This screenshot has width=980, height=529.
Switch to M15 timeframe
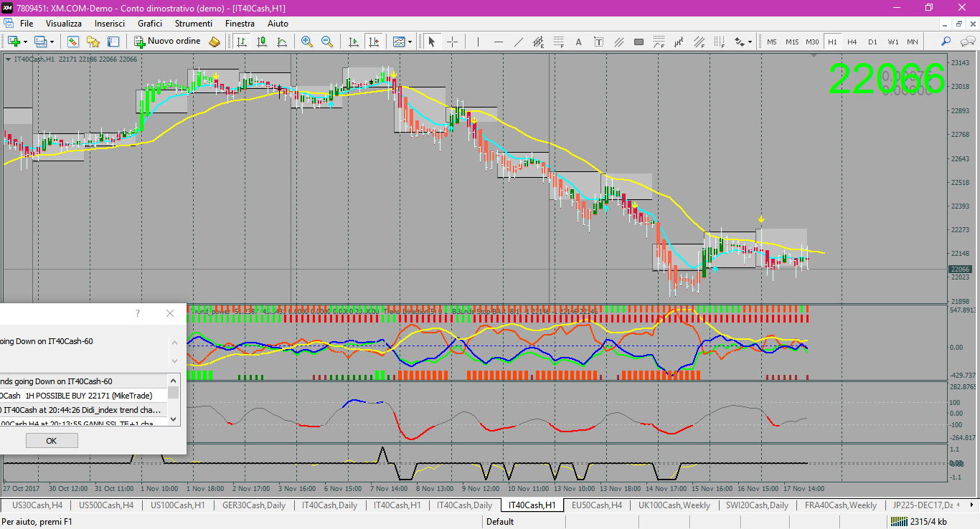tap(792, 42)
